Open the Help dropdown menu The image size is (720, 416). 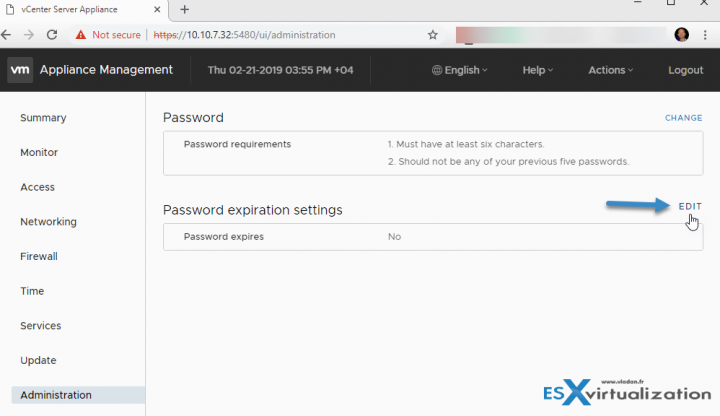coord(538,70)
